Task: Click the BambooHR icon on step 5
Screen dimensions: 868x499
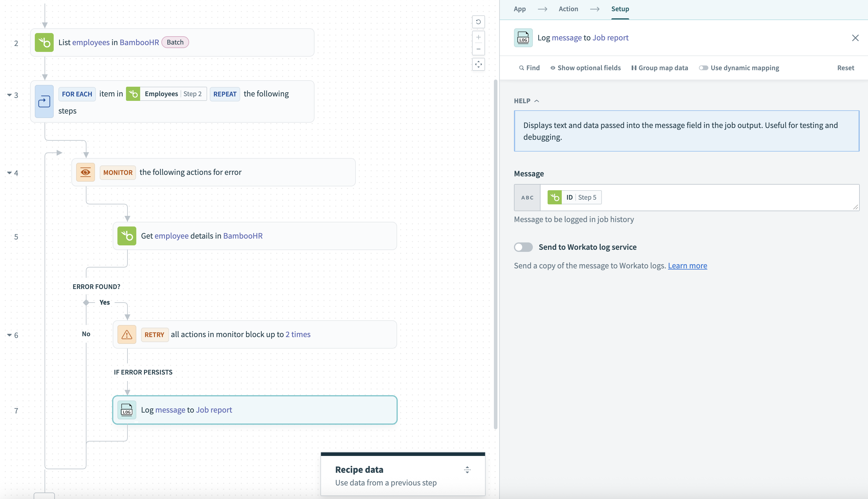Action: [x=127, y=236]
